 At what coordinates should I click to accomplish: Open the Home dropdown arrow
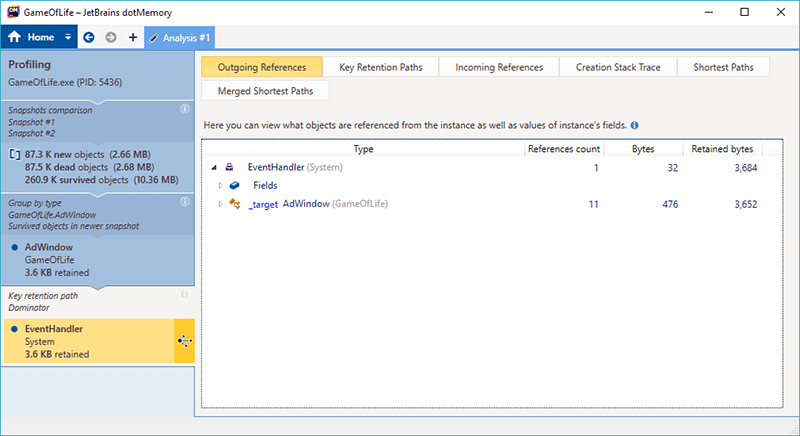(x=68, y=37)
